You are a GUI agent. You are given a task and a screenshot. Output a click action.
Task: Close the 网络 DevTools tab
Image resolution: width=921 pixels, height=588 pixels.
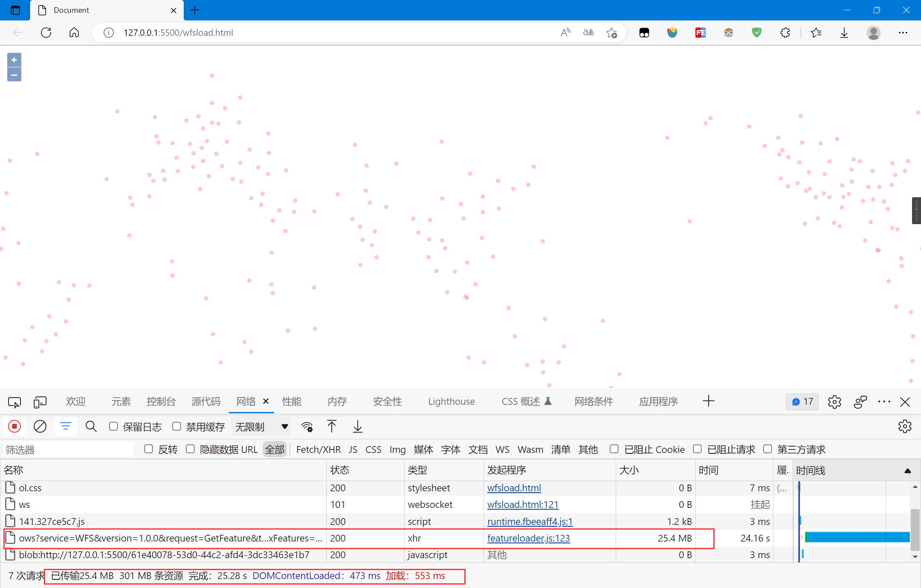[266, 401]
